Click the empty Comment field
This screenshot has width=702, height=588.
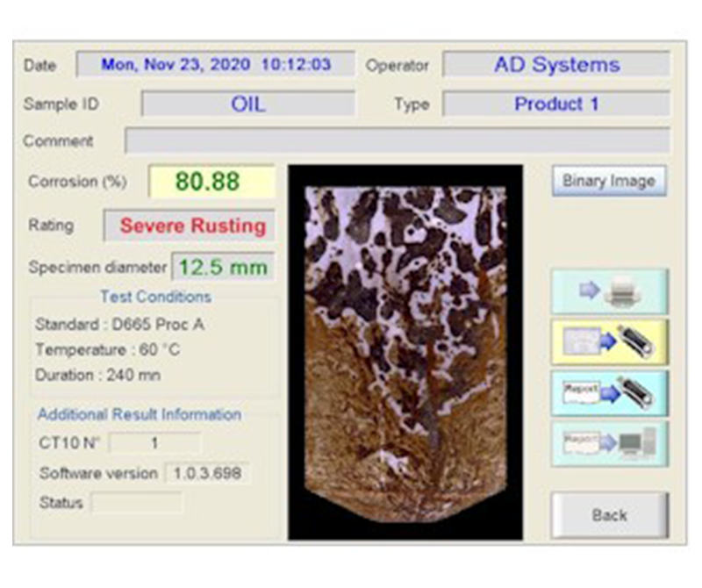[x=397, y=140]
